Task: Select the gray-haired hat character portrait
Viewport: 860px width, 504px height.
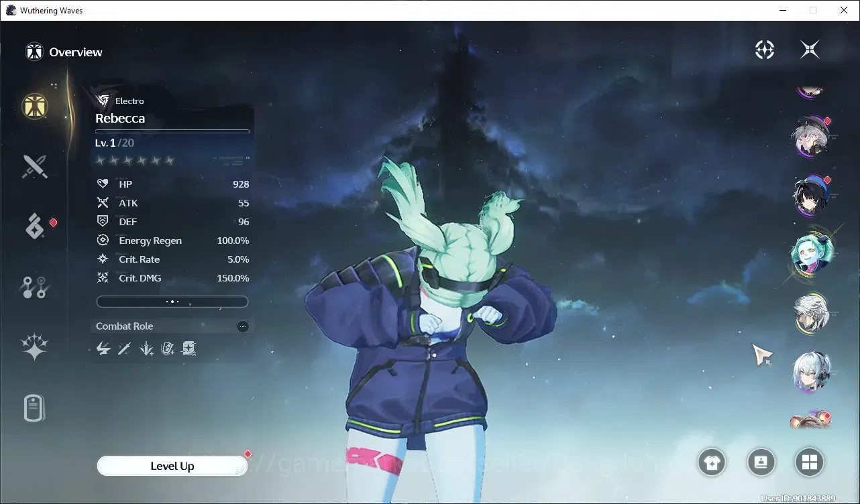Action: [x=810, y=137]
